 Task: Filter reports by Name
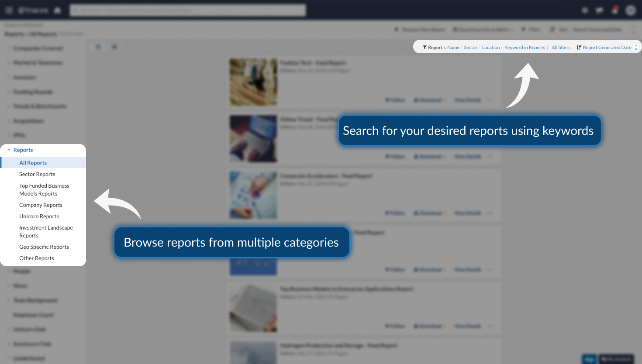point(453,48)
